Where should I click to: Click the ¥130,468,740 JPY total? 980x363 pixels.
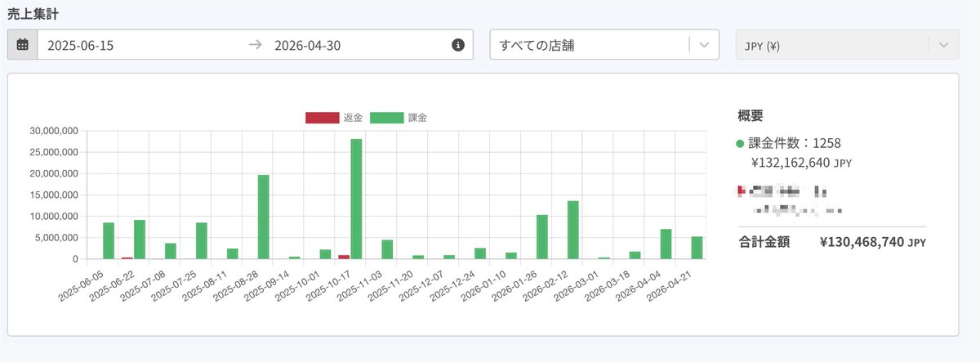click(x=873, y=242)
